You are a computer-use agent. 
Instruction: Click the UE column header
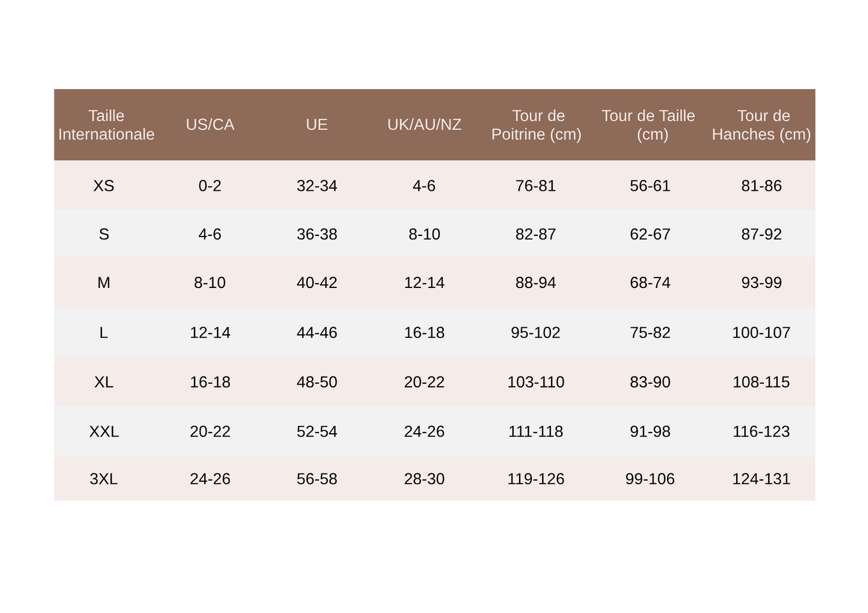point(317,125)
